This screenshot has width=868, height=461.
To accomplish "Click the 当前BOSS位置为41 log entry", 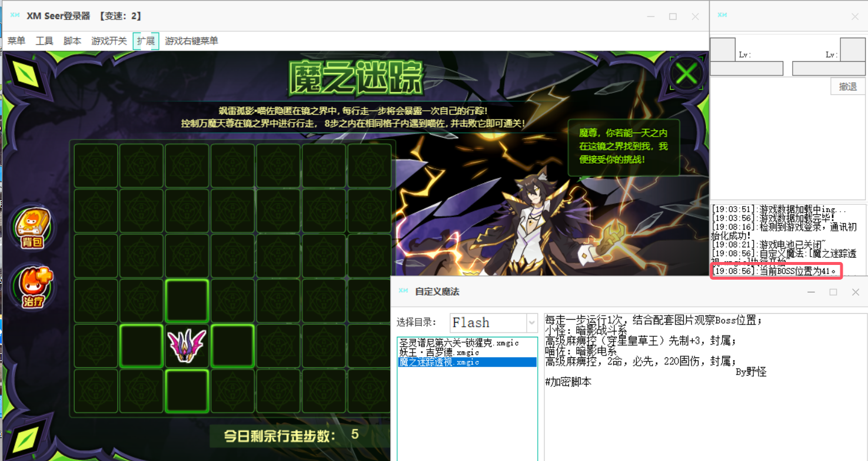I will pos(774,271).
